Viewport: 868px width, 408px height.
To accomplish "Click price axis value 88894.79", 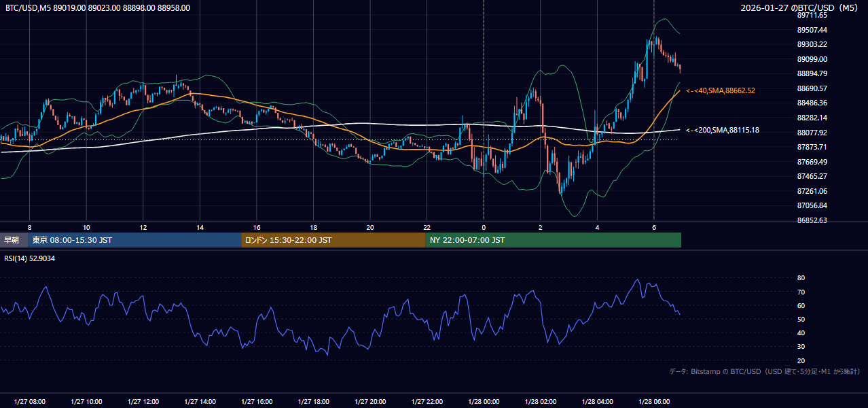I will tap(812, 73).
